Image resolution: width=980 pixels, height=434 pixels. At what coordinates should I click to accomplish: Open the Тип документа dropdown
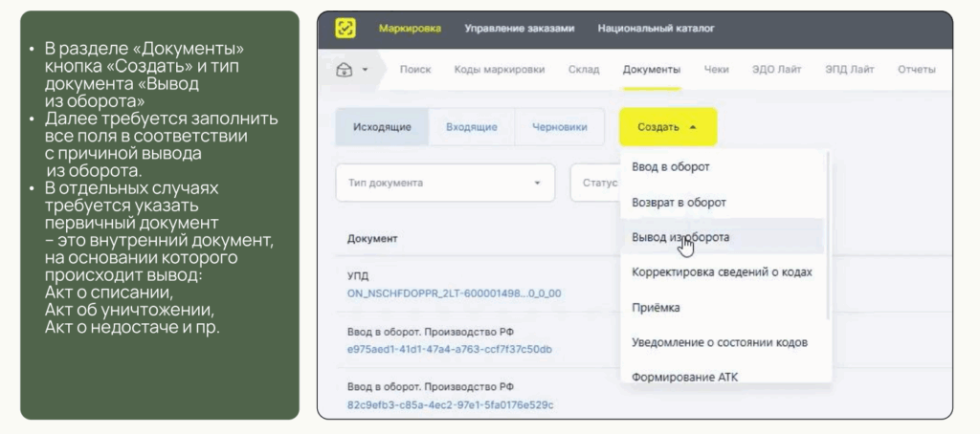tap(445, 183)
